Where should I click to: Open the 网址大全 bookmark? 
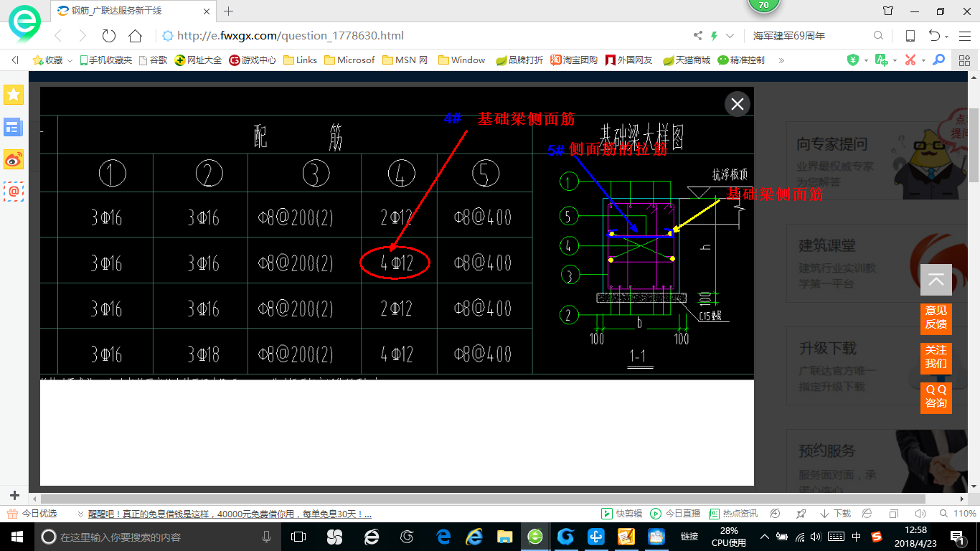click(198, 60)
